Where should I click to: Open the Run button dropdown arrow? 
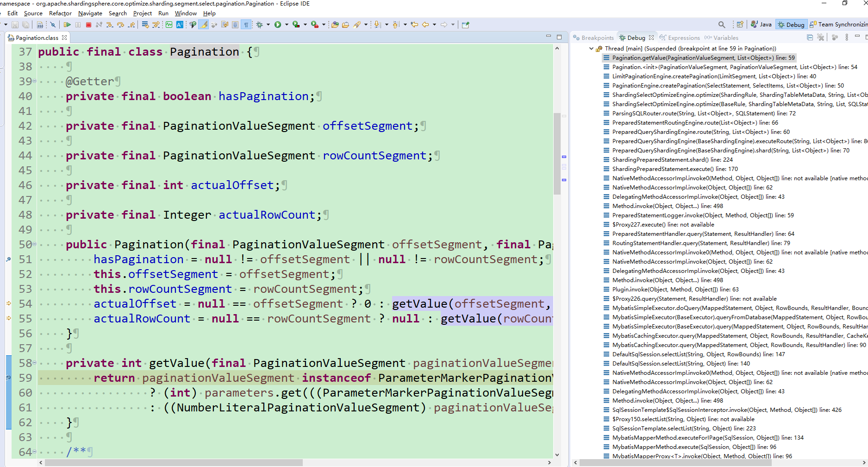click(x=287, y=24)
